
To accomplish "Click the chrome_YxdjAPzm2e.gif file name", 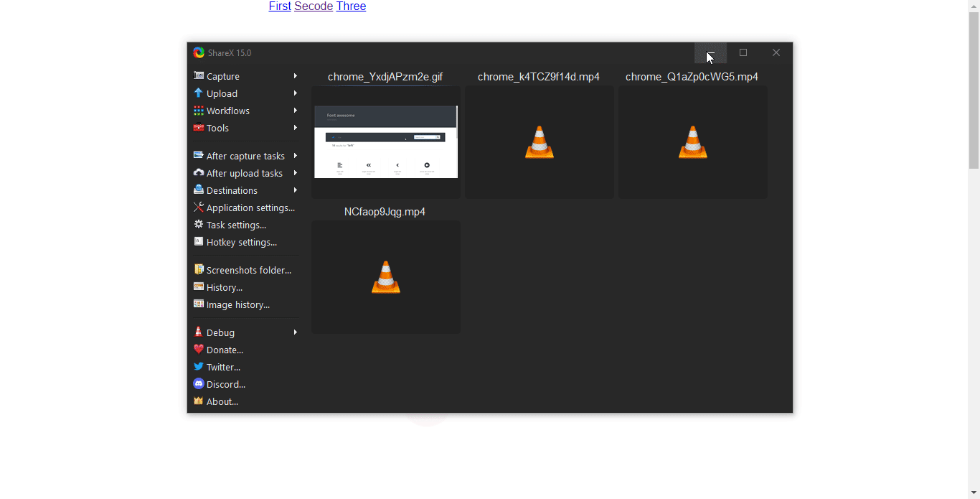I will click(x=385, y=77).
